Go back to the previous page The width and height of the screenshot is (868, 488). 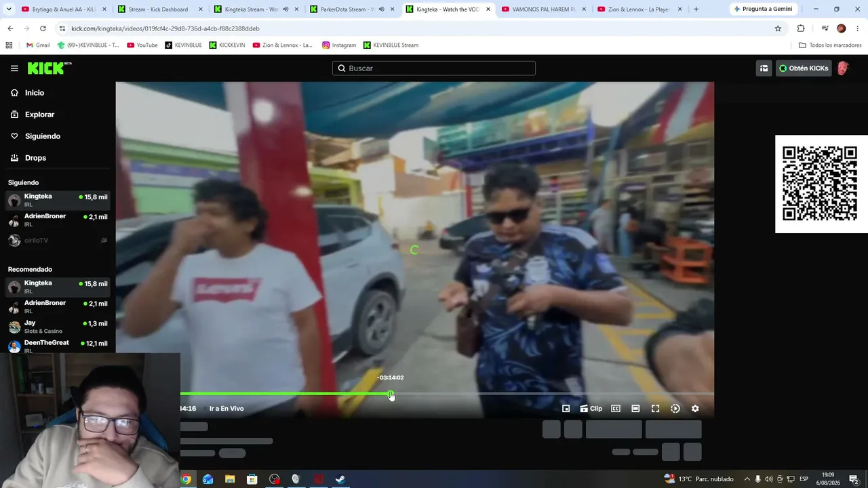click(10, 28)
